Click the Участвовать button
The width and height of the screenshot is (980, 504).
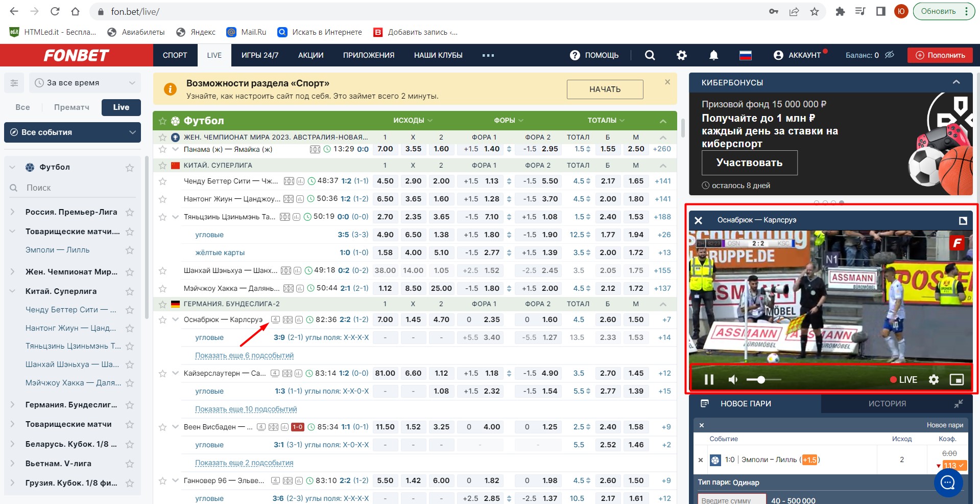pyautogui.click(x=749, y=163)
